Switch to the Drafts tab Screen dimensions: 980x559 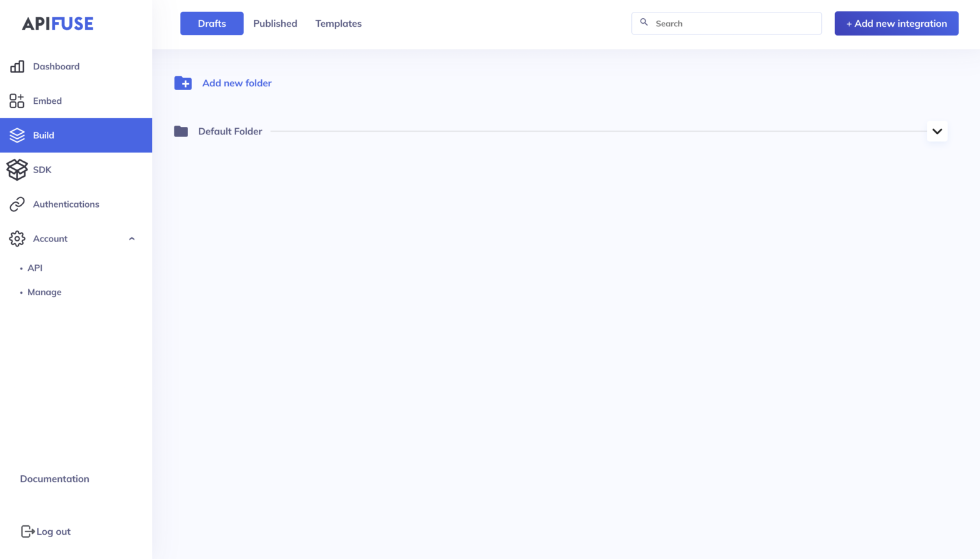pos(212,23)
